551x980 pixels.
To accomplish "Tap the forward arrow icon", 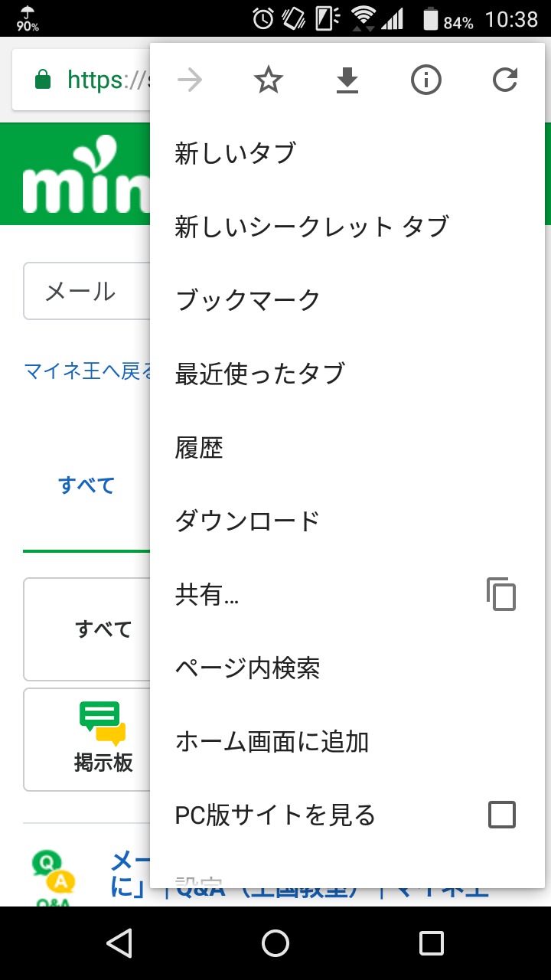I will coord(190,80).
